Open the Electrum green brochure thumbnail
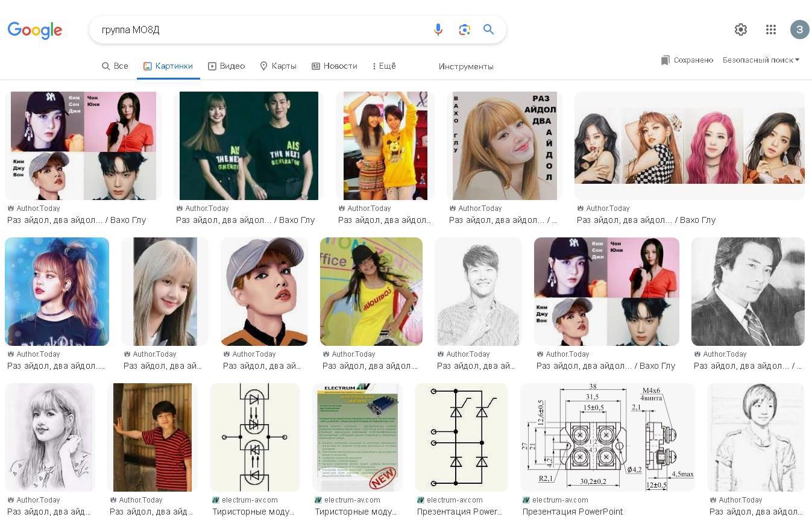The image size is (812, 523). (x=357, y=437)
